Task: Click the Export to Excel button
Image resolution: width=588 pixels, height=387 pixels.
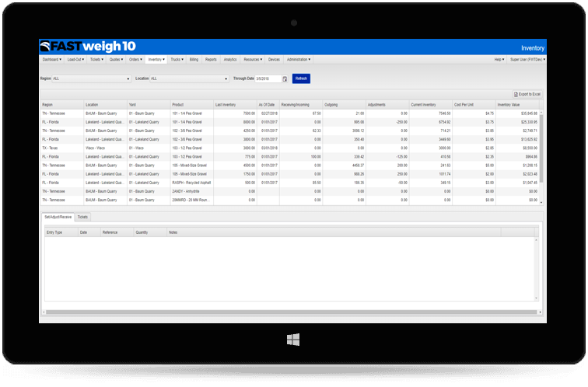Action: point(527,94)
